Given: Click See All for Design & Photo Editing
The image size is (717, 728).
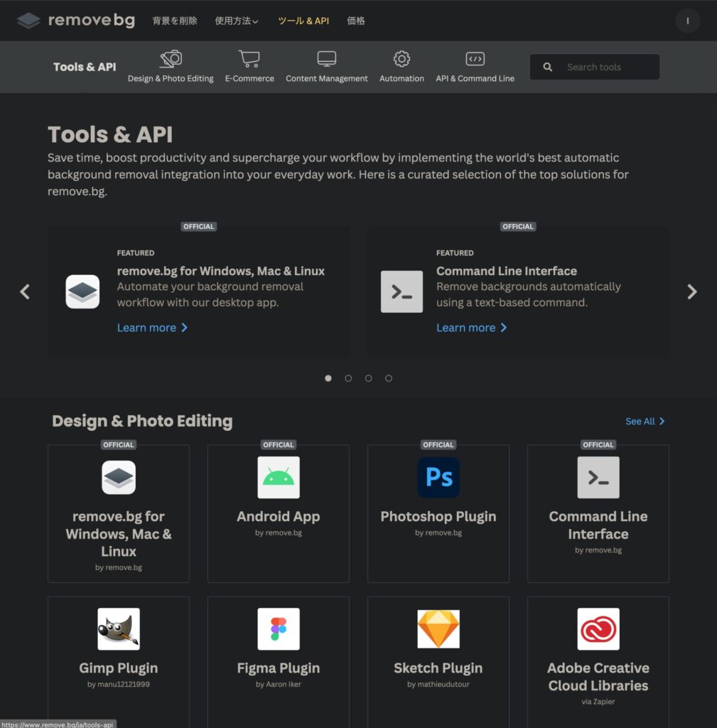Looking at the screenshot, I should [x=645, y=422].
